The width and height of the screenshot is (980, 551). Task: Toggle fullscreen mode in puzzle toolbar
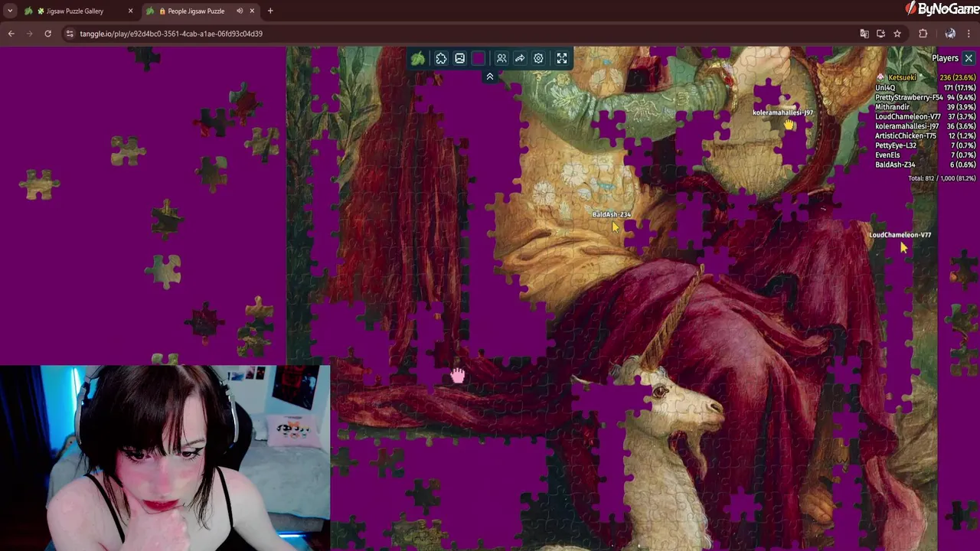(562, 59)
